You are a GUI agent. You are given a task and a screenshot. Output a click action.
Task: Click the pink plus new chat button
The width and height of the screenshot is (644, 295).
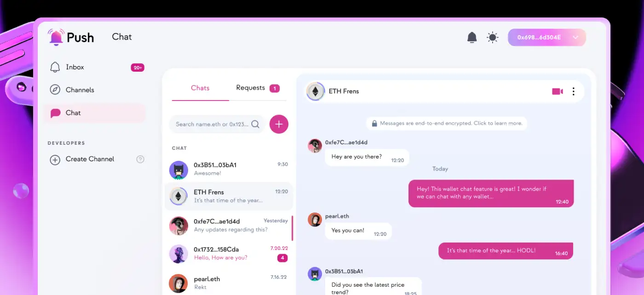pos(279,124)
